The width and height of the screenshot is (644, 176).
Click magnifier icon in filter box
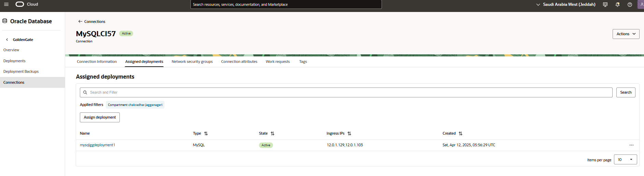tap(85, 92)
